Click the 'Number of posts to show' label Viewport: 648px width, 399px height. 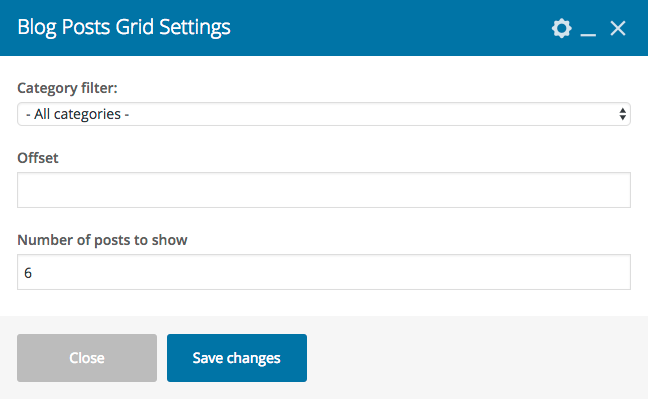click(x=102, y=240)
